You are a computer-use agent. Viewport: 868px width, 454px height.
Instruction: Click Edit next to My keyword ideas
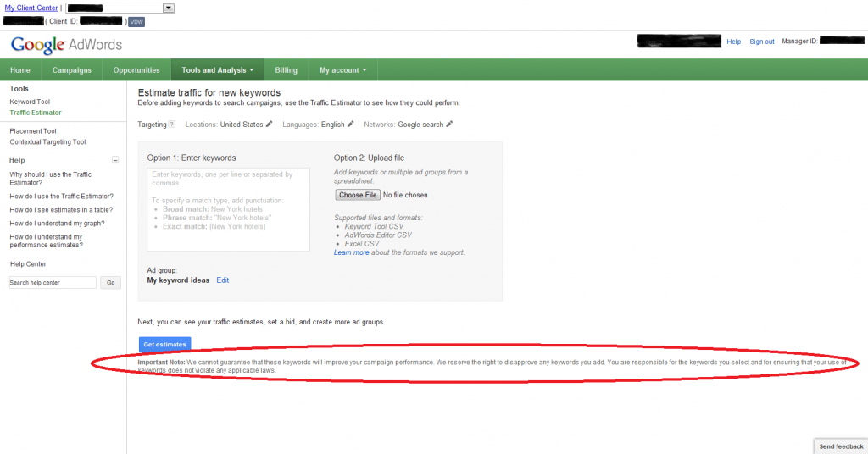223,280
